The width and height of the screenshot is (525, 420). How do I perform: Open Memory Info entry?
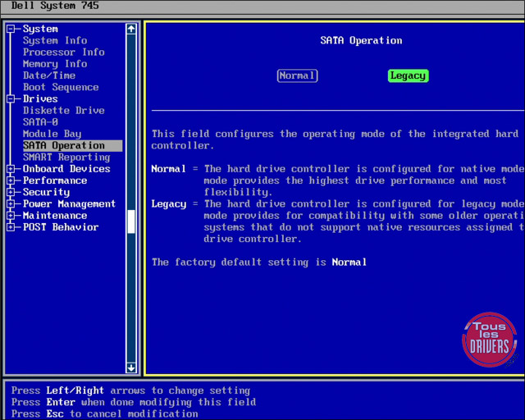55,64
